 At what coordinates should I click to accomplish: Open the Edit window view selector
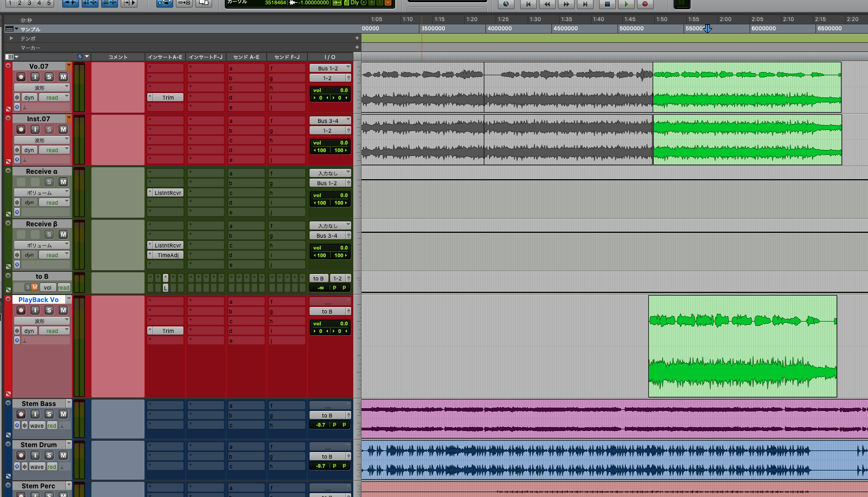[11, 57]
